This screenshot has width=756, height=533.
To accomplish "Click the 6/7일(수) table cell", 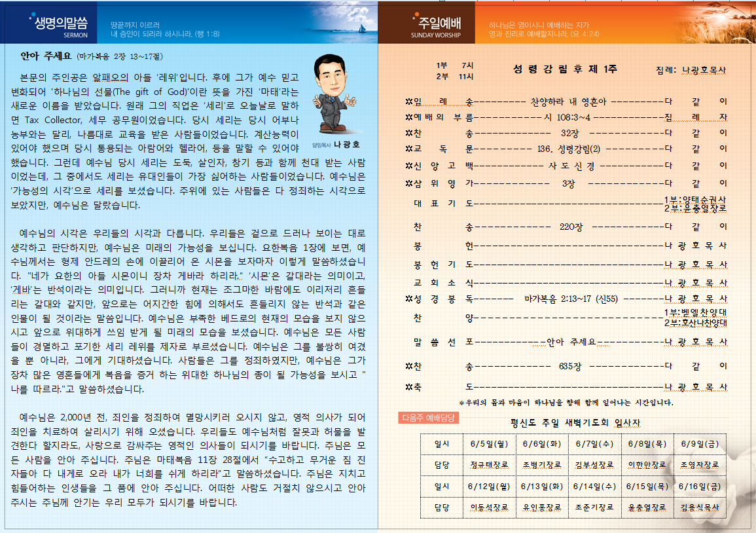I will (594, 444).
